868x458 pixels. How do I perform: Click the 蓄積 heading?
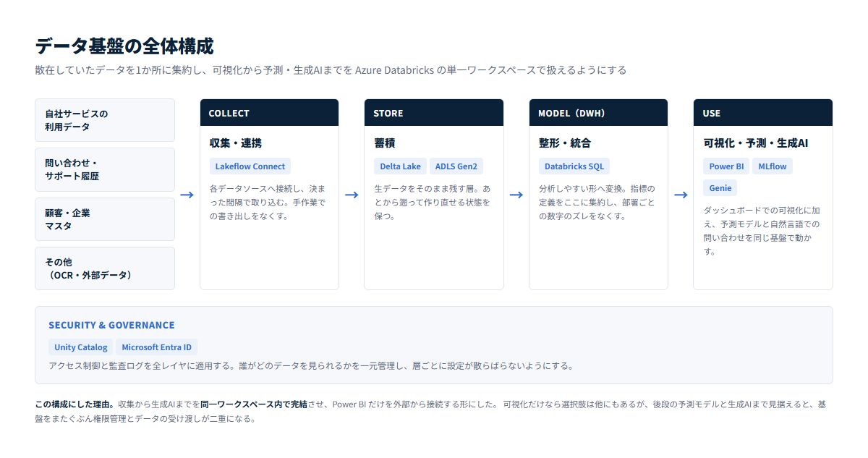(384, 143)
